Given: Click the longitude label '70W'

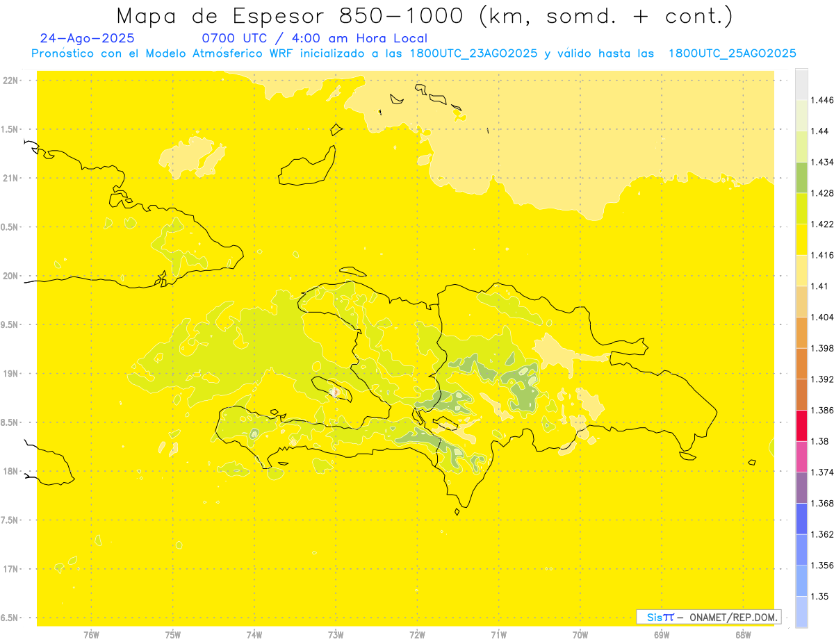Looking at the screenshot, I should pos(580,635).
